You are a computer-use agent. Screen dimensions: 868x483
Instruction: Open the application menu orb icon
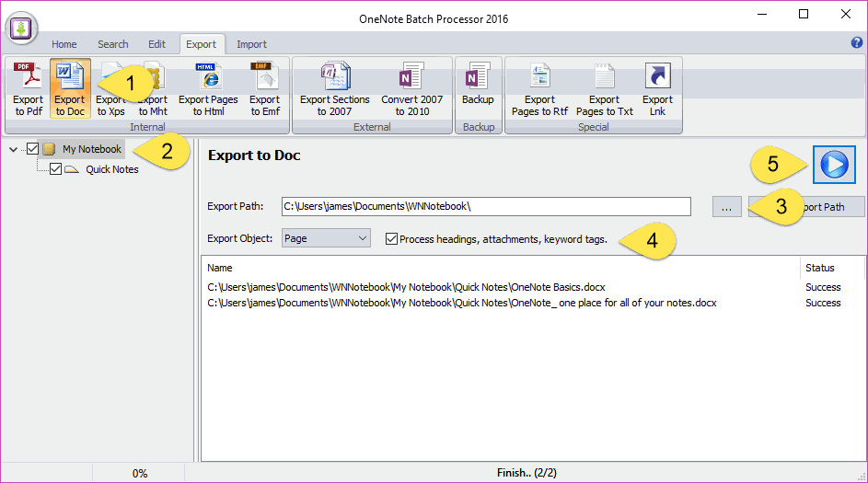pos(21,27)
